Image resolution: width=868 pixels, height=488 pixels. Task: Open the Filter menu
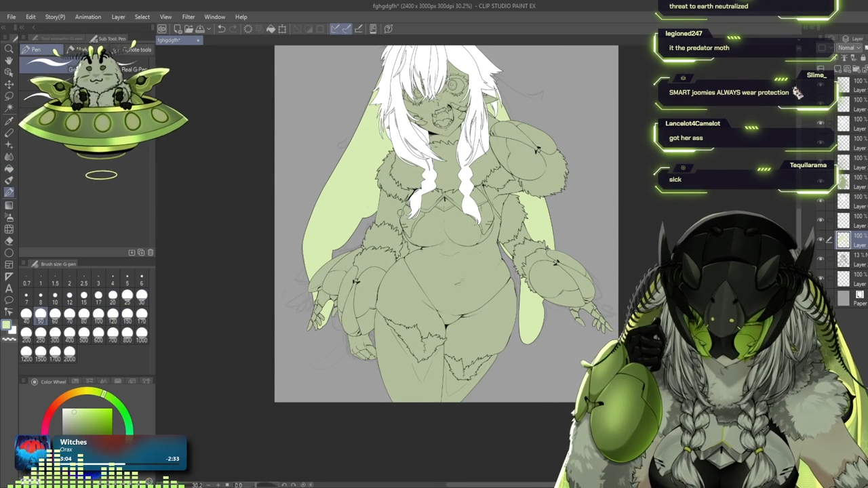(x=188, y=16)
